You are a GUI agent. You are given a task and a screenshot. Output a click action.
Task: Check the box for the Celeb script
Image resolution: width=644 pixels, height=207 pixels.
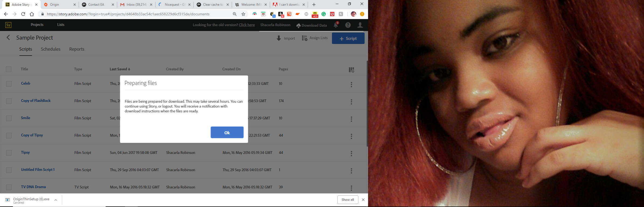tap(9, 84)
